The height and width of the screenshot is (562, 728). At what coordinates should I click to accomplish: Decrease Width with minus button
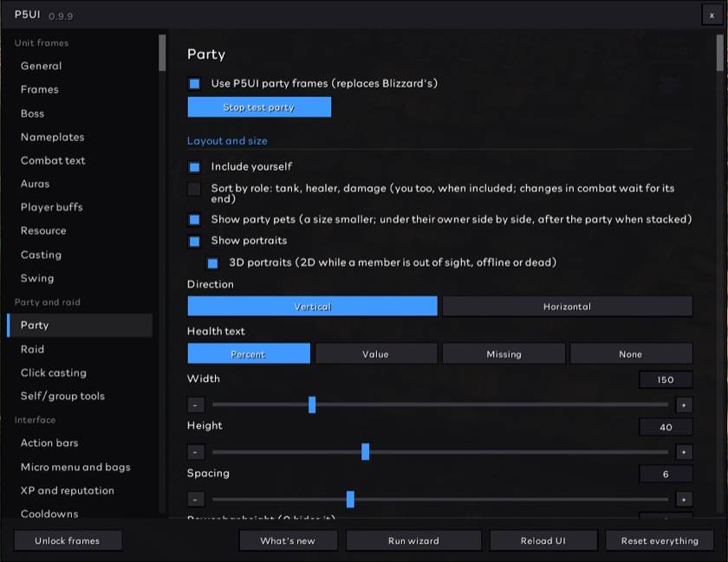(196, 405)
